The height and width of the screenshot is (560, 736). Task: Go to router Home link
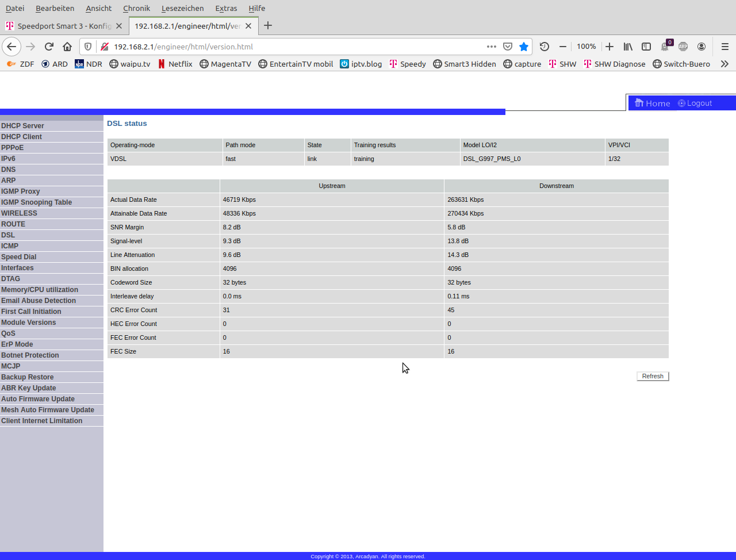coord(652,103)
